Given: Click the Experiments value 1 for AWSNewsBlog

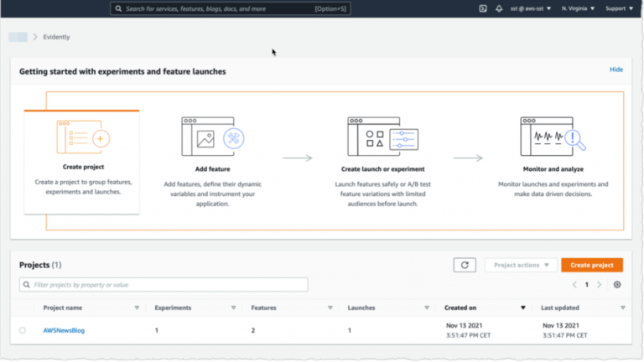Looking at the screenshot, I should coord(157,330).
